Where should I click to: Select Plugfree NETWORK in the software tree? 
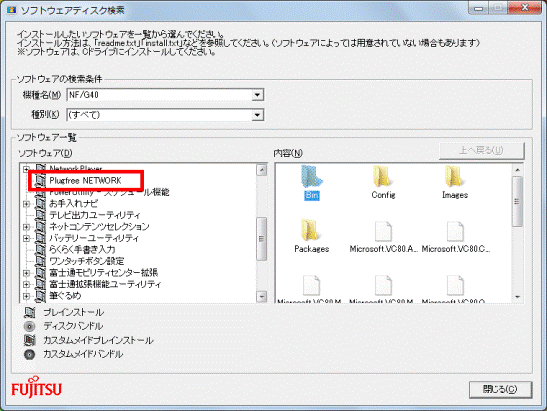(x=85, y=180)
